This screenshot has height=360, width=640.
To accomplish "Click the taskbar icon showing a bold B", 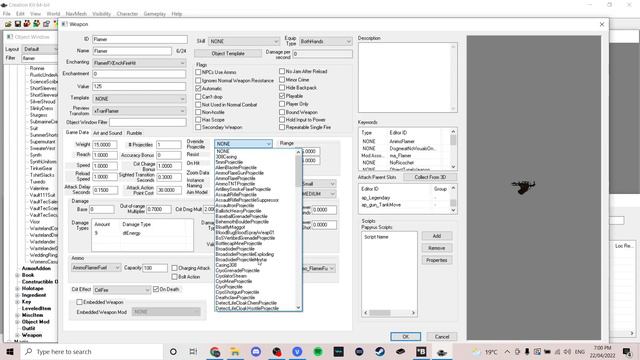I will tap(421, 351).
